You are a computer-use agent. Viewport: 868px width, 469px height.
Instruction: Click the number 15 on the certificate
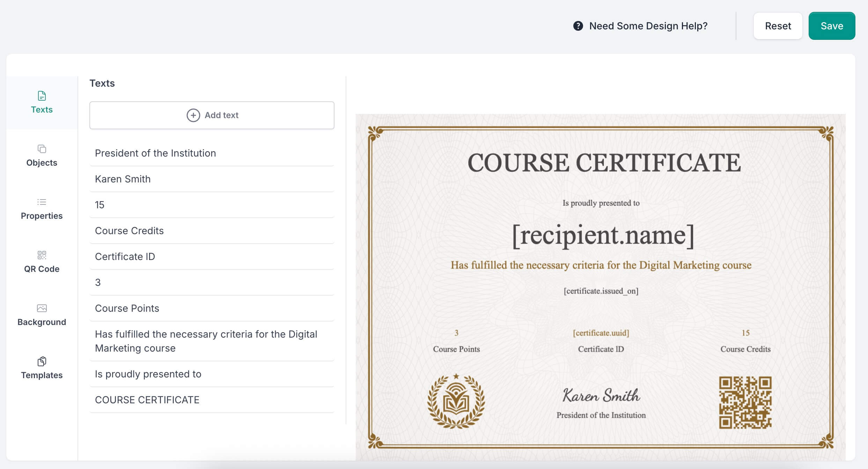coord(745,333)
